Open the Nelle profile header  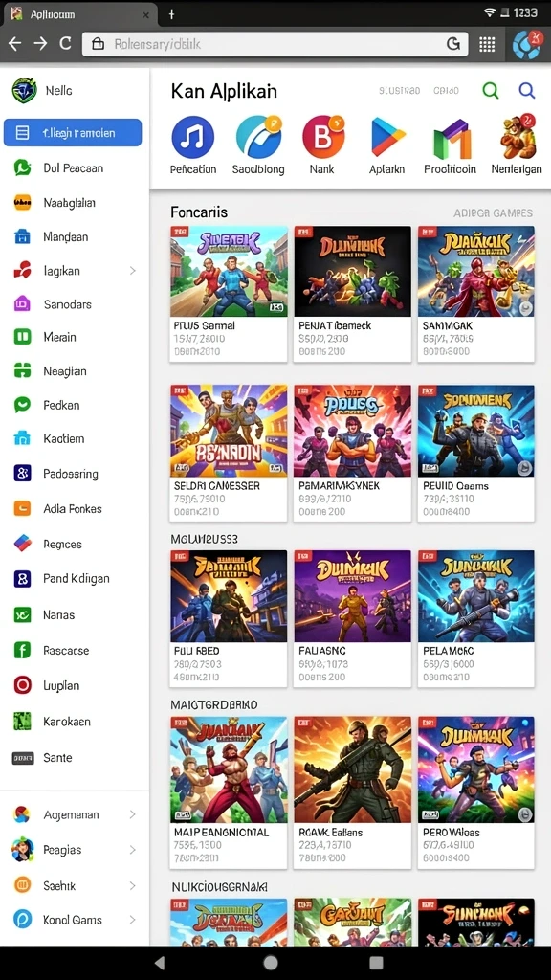[x=42, y=91]
